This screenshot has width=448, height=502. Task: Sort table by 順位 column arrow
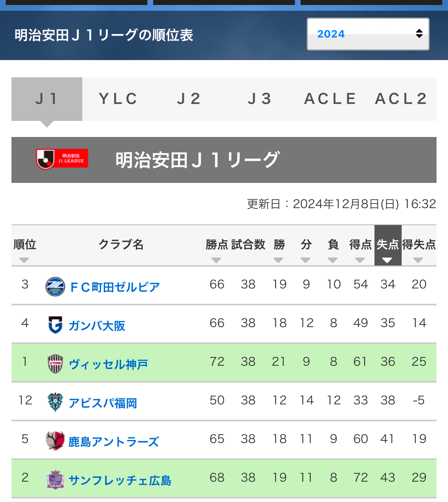pyautogui.click(x=25, y=260)
